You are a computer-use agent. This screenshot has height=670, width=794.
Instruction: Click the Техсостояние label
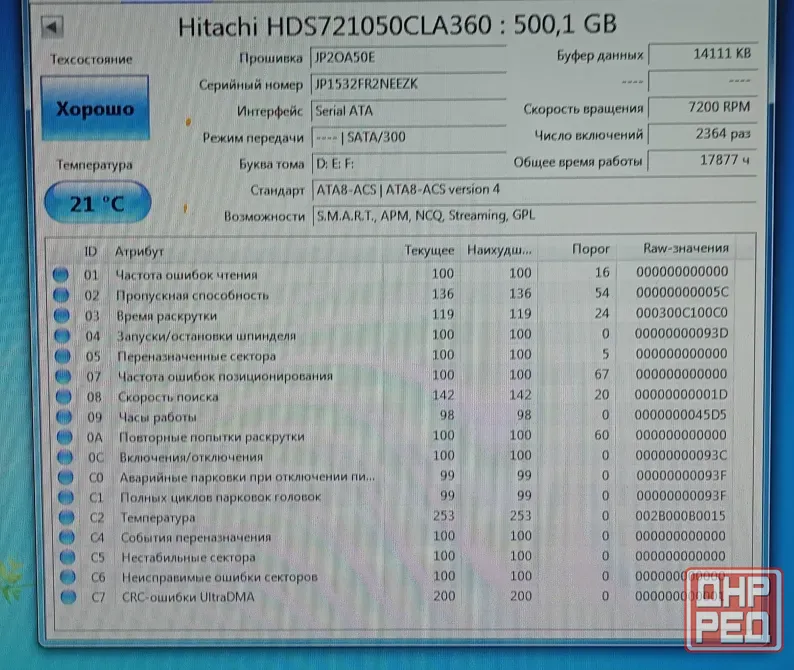point(91,59)
